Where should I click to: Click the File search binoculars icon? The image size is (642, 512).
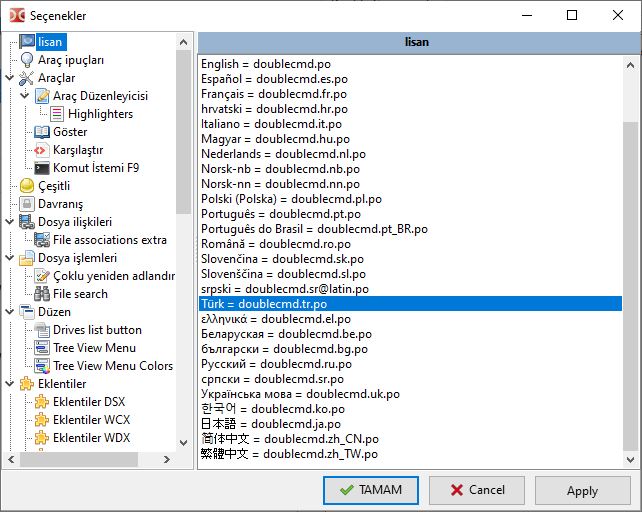(42, 294)
